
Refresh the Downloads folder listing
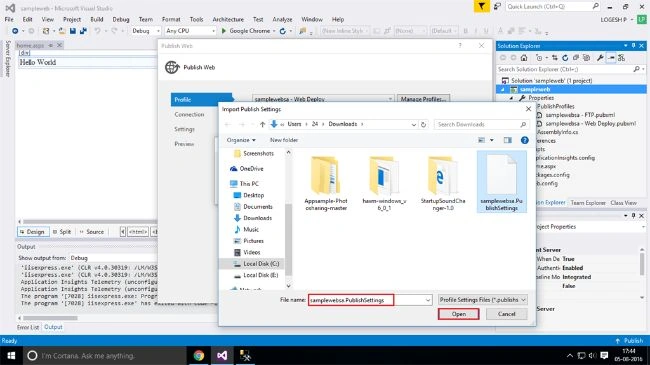423,124
